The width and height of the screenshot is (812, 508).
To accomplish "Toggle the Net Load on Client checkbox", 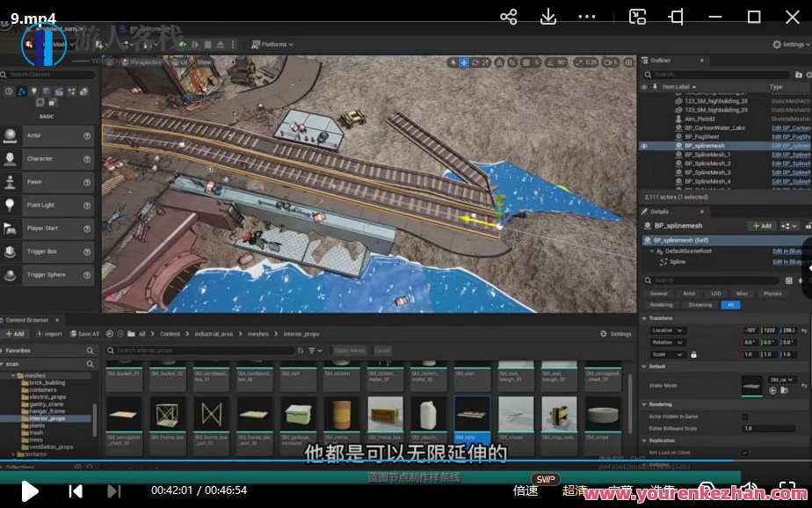I will click(x=745, y=453).
